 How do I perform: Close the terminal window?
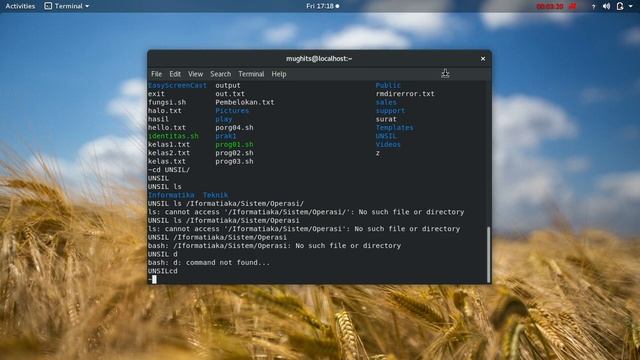tap(483, 59)
